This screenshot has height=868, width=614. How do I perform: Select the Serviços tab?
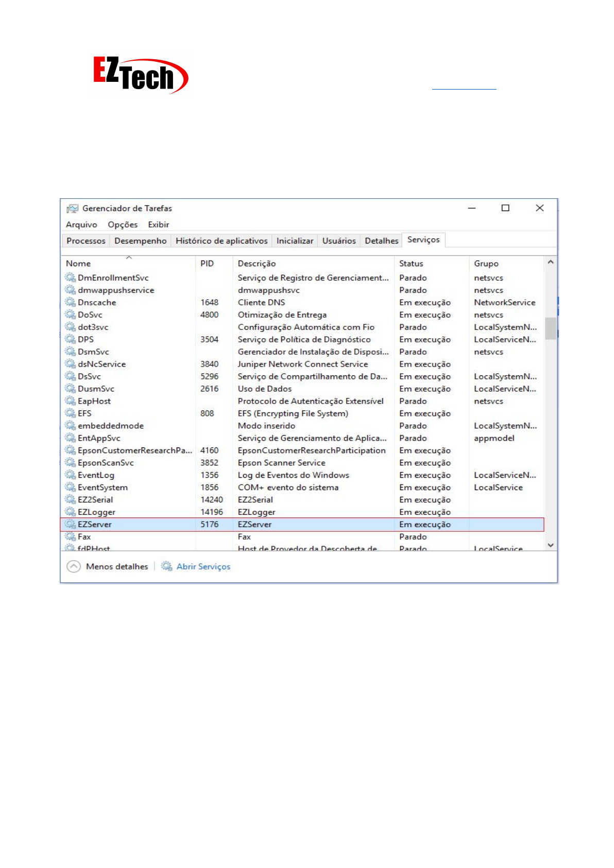[x=423, y=240]
